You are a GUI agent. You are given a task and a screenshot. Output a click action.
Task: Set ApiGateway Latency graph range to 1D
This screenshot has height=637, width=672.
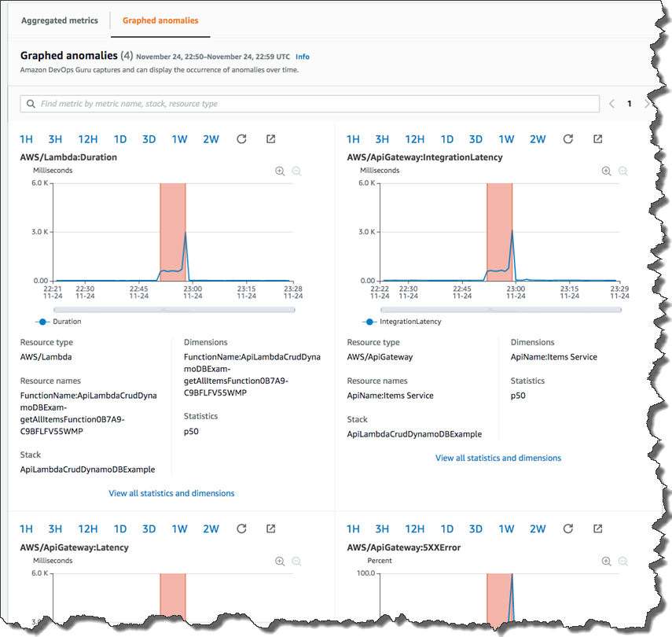pyautogui.click(x=120, y=529)
